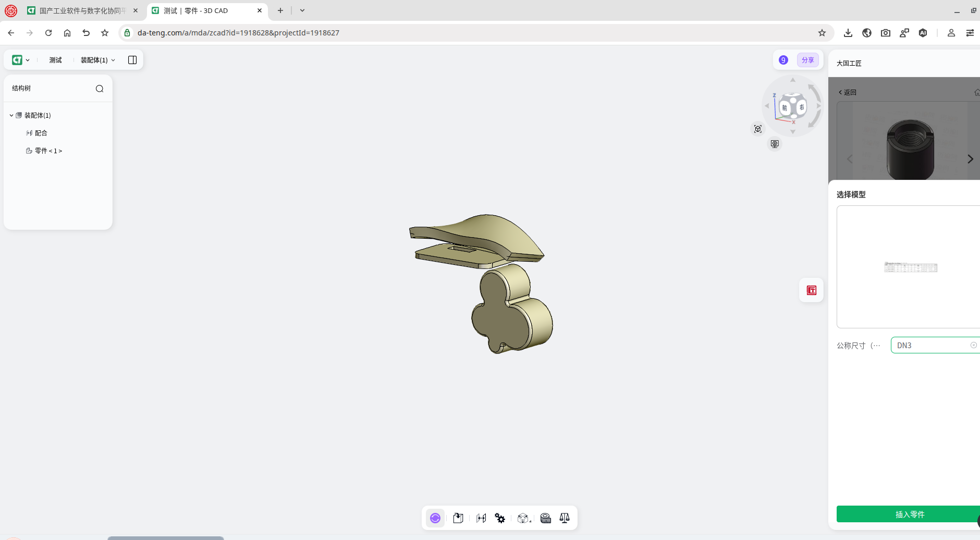Collapse the 装配体(1) tree node
The height and width of the screenshot is (540, 980).
[11, 115]
